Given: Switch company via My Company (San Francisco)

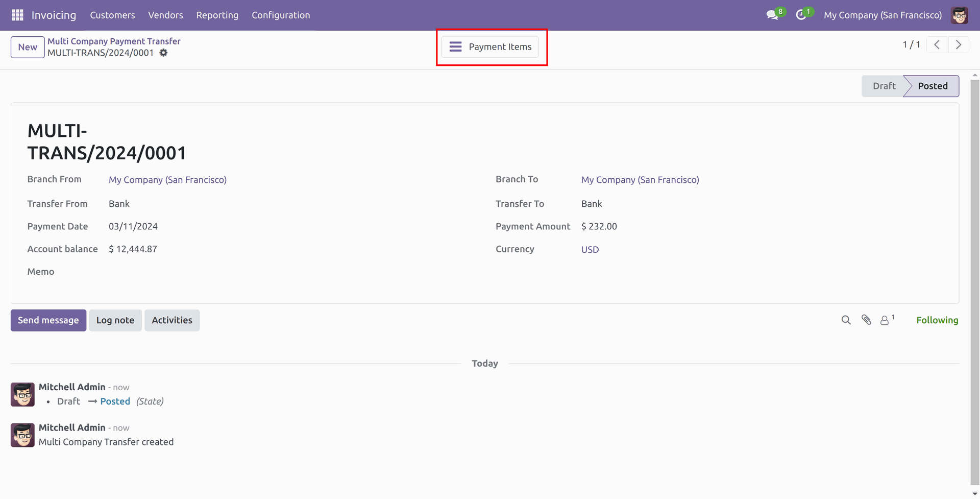Looking at the screenshot, I should (x=883, y=15).
